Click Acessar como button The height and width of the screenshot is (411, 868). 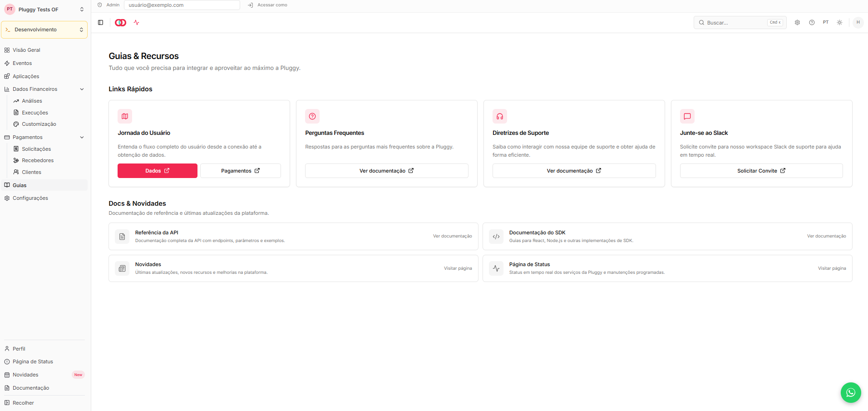coord(267,5)
